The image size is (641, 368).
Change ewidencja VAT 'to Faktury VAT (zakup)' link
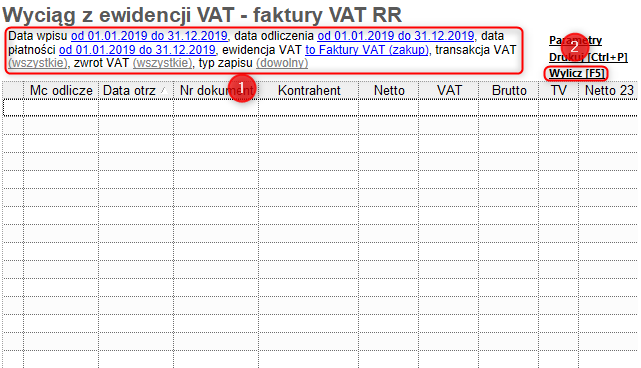click(367, 50)
